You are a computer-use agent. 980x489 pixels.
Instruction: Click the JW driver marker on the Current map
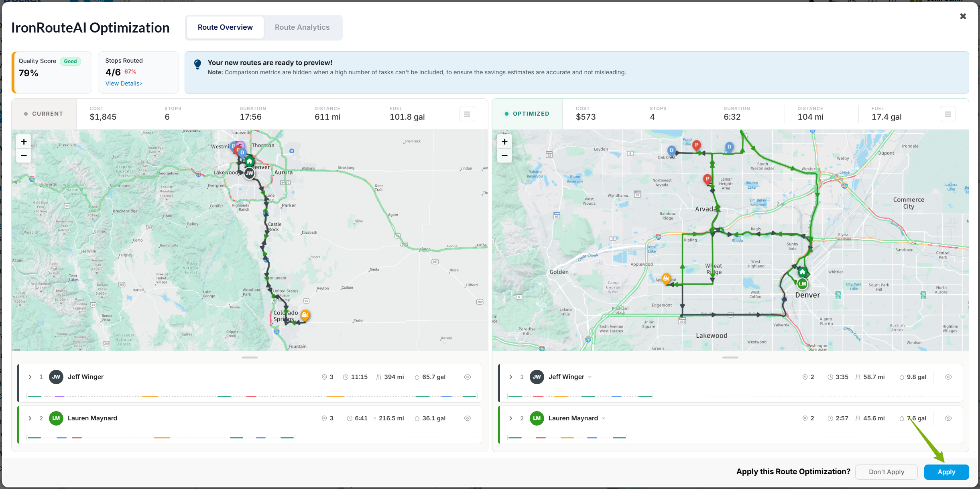(250, 173)
